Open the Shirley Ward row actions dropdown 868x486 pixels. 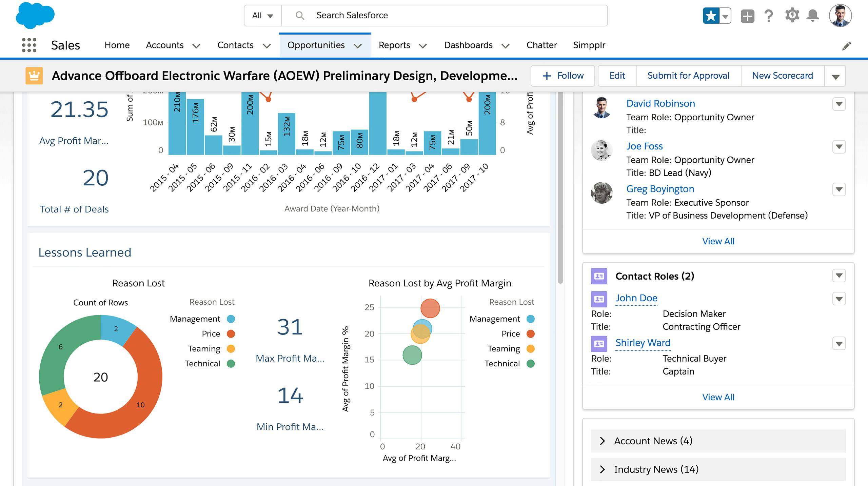(839, 344)
